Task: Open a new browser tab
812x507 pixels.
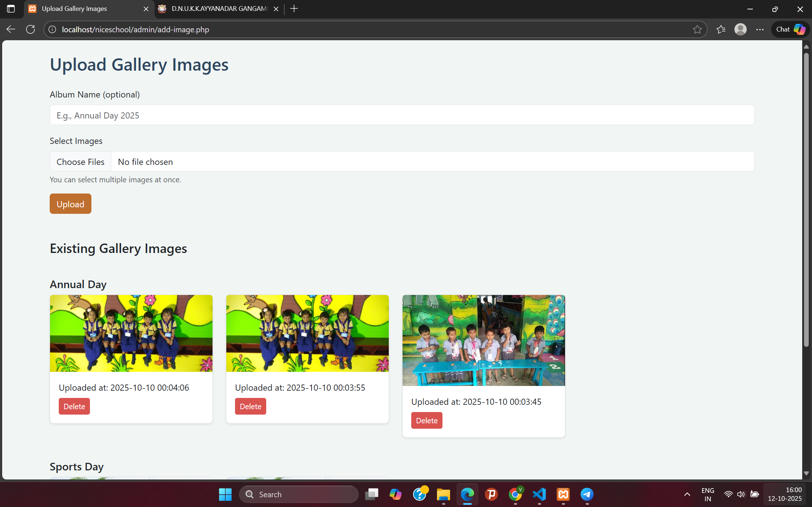Action: 294,9
